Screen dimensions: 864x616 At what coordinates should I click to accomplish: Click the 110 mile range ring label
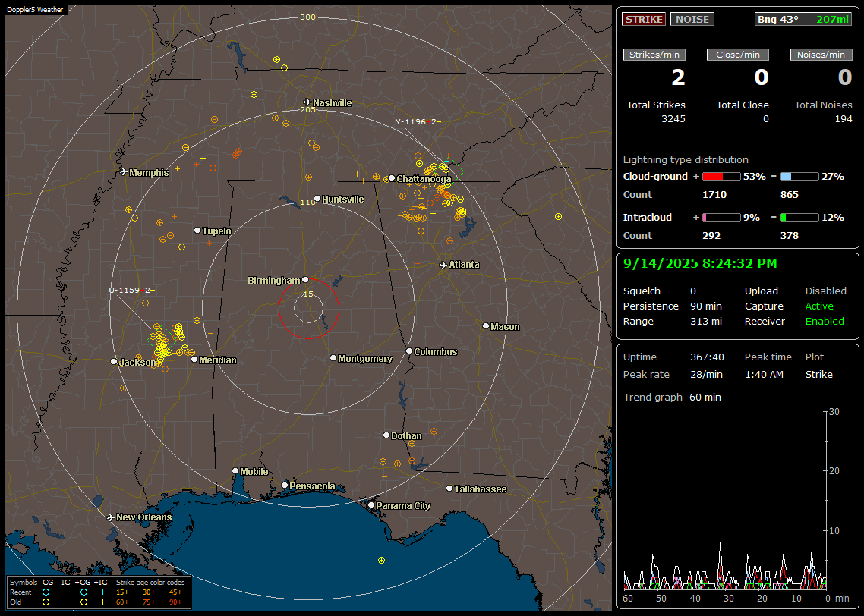[307, 203]
